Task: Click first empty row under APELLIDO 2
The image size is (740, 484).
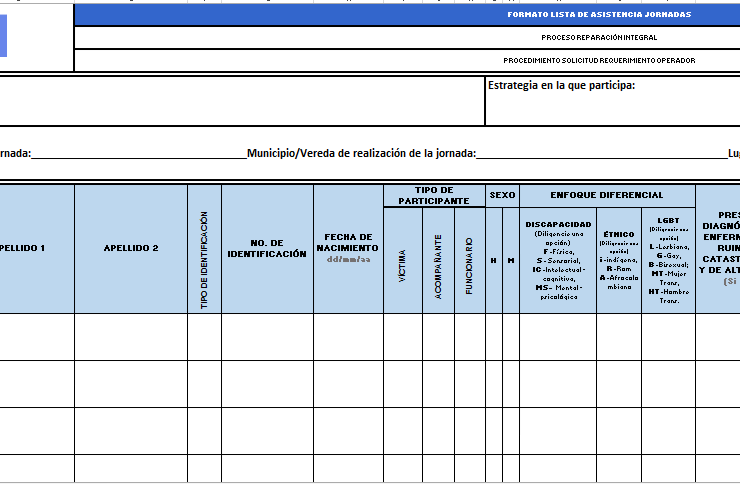Action: (131, 337)
